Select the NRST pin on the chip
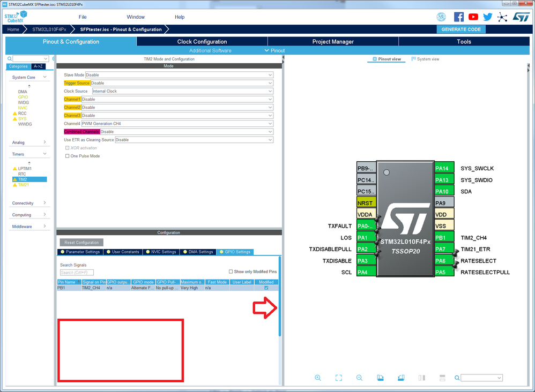This screenshot has width=535, height=392. [x=367, y=203]
